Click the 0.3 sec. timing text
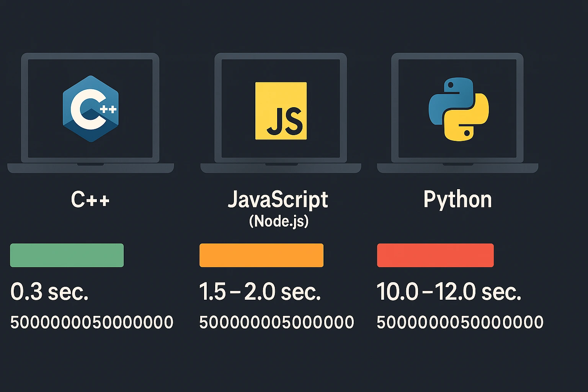The image size is (588, 392). pos(49,292)
